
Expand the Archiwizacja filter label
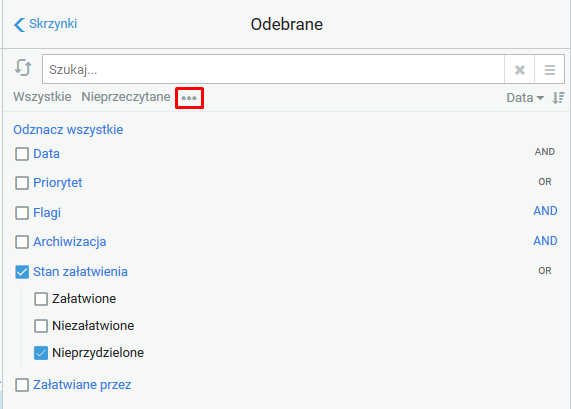[x=70, y=242]
